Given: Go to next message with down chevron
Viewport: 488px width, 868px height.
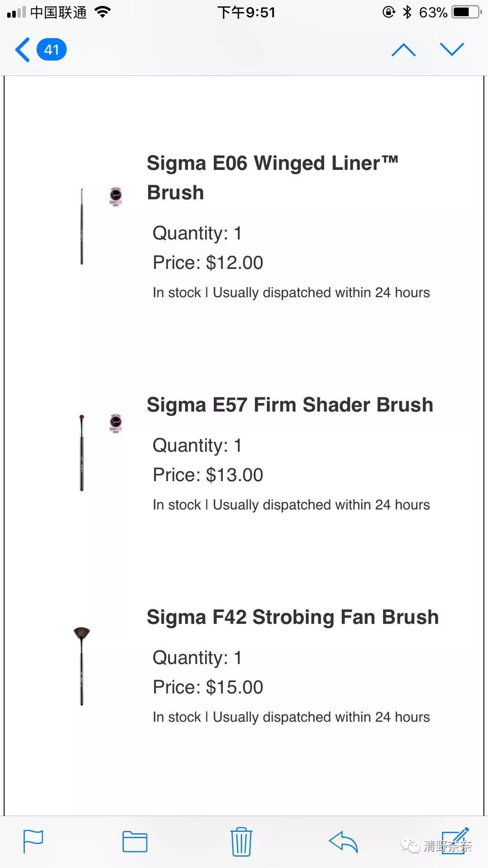Looking at the screenshot, I should [452, 49].
